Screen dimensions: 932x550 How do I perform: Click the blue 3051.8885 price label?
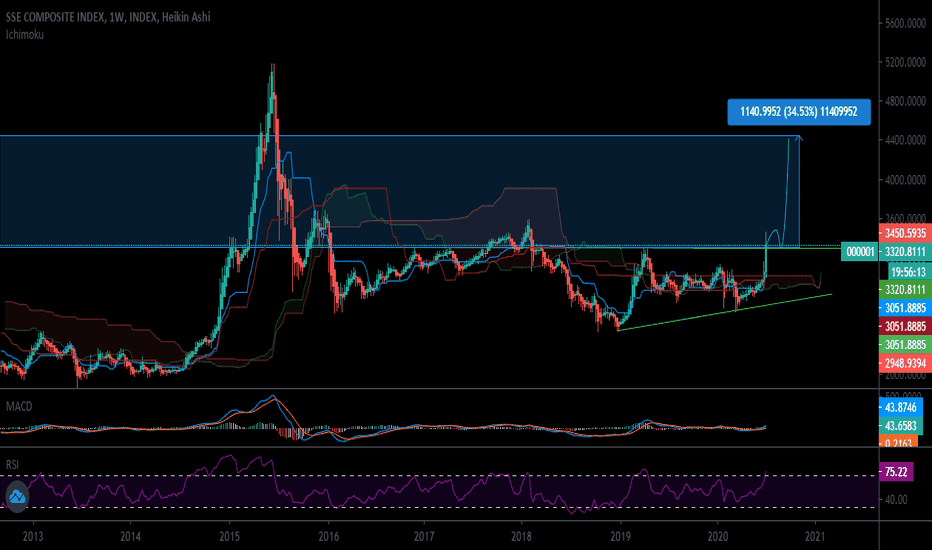pyautogui.click(x=905, y=309)
